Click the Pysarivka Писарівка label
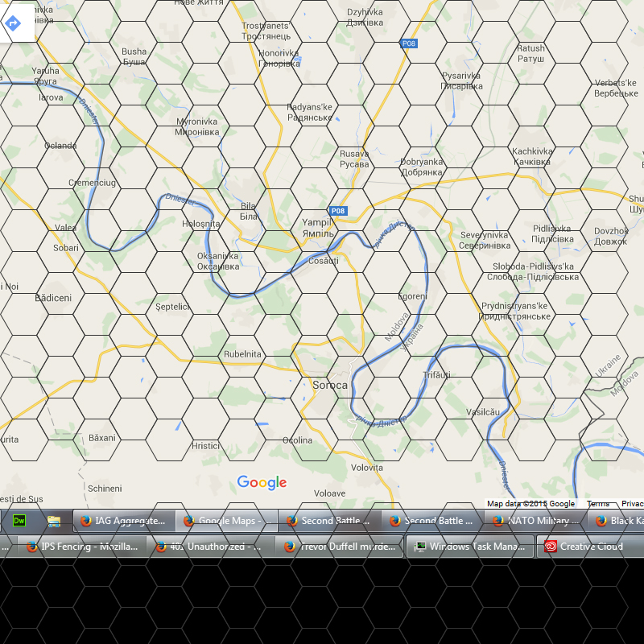Screen dimensions: 644x644 click(x=461, y=80)
